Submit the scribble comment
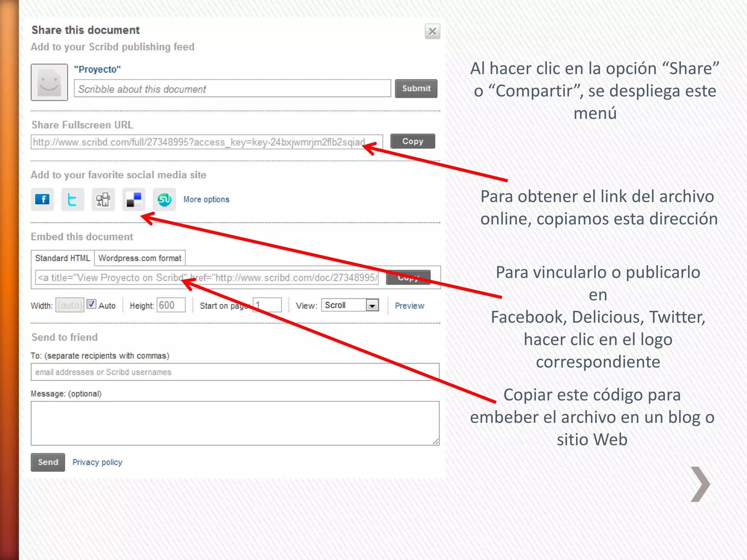747x560 pixels. point(416,88)
